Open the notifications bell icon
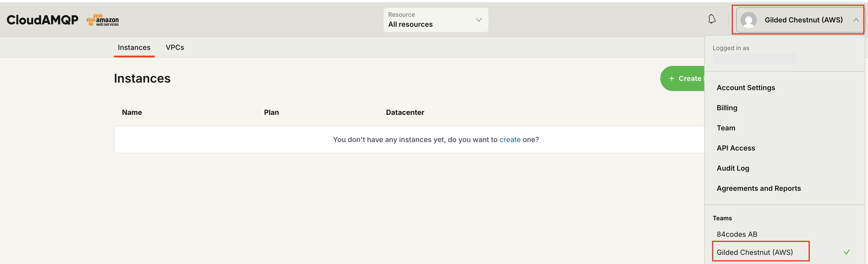868x264 pixels. coord(712,19)
